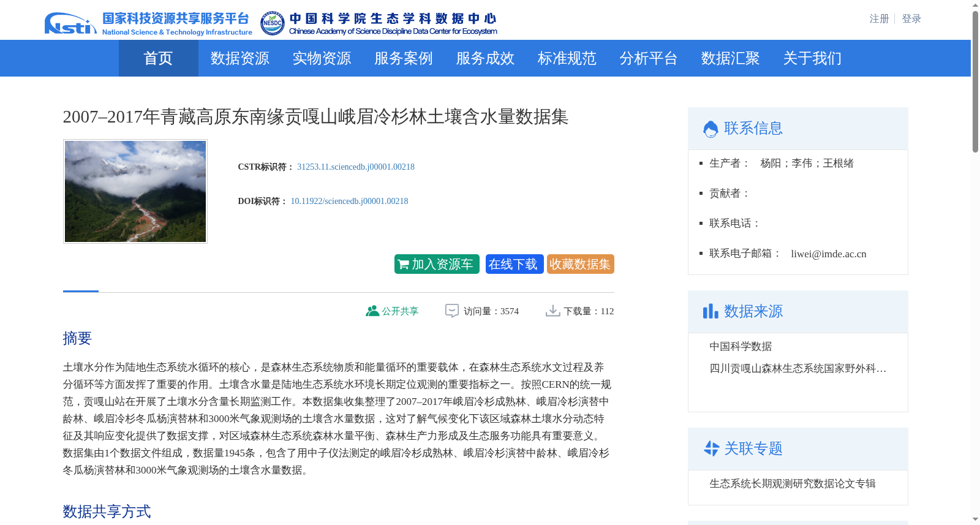The height and width of the screenshot is (525, 980).
Task: Click the 注册 register link
Action: click(880, 19)
